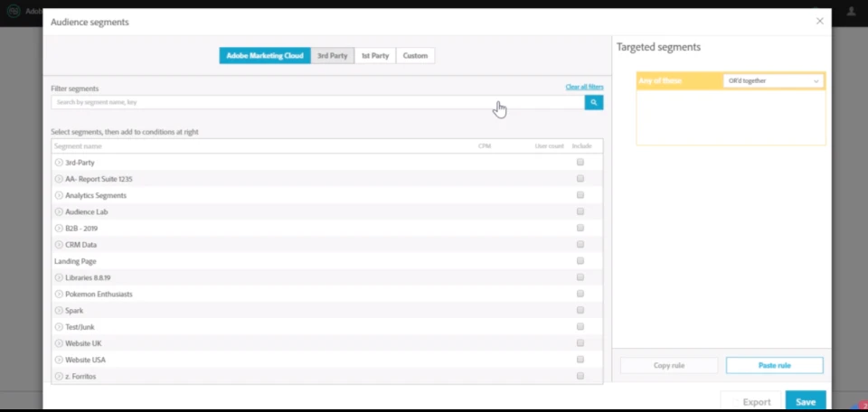
Task: Expand the B2B - 2019 folder
Action: 59,229
